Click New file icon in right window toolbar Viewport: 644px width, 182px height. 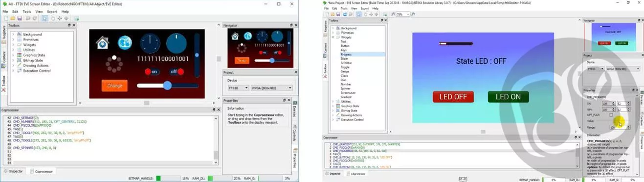point(327,15)
